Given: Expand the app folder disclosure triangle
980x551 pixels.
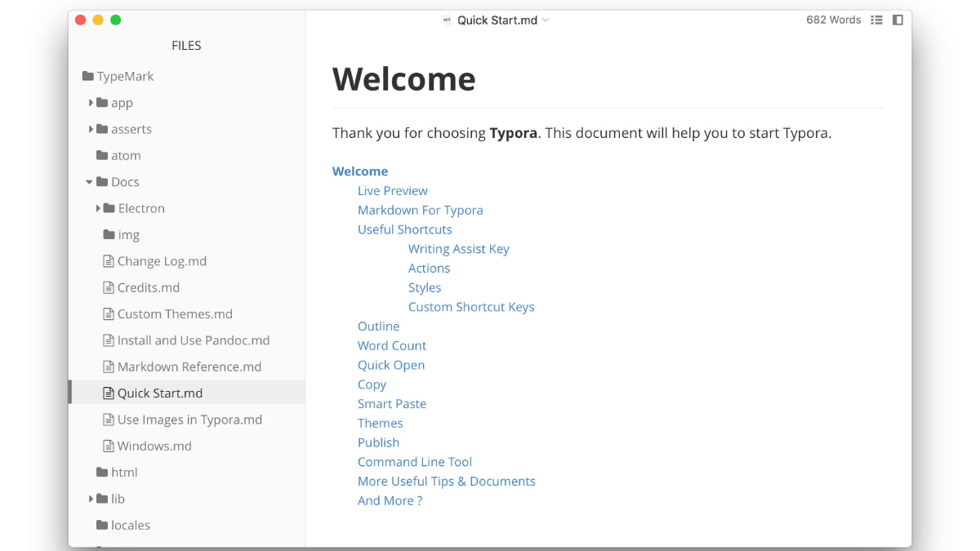Looking at the screenshot, I should tap(91, 103).
